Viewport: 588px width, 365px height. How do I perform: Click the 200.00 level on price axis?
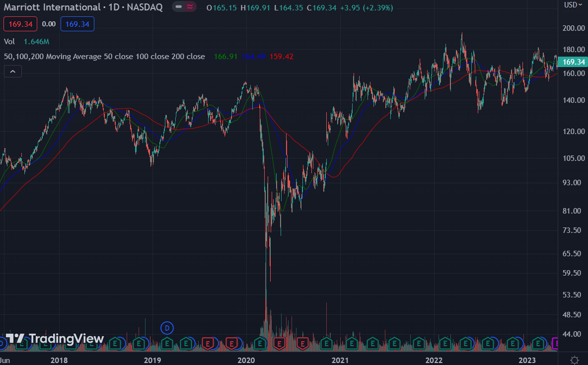pos(574,28)
